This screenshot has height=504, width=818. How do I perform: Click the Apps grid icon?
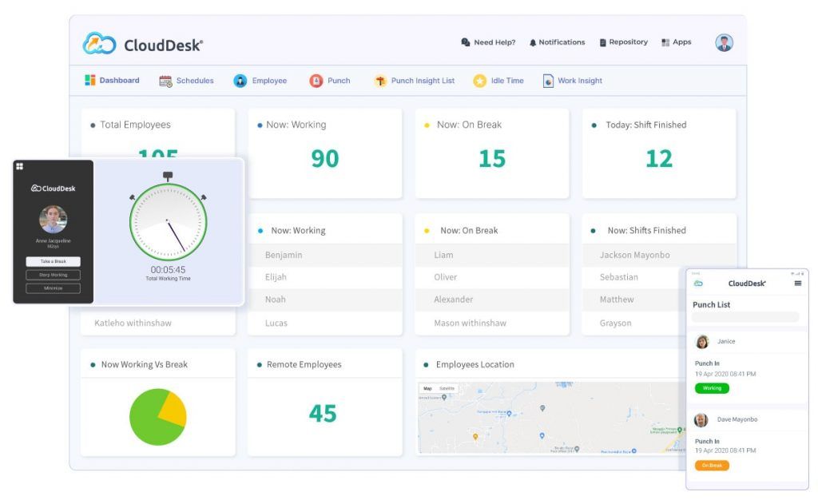coord(665,42)
